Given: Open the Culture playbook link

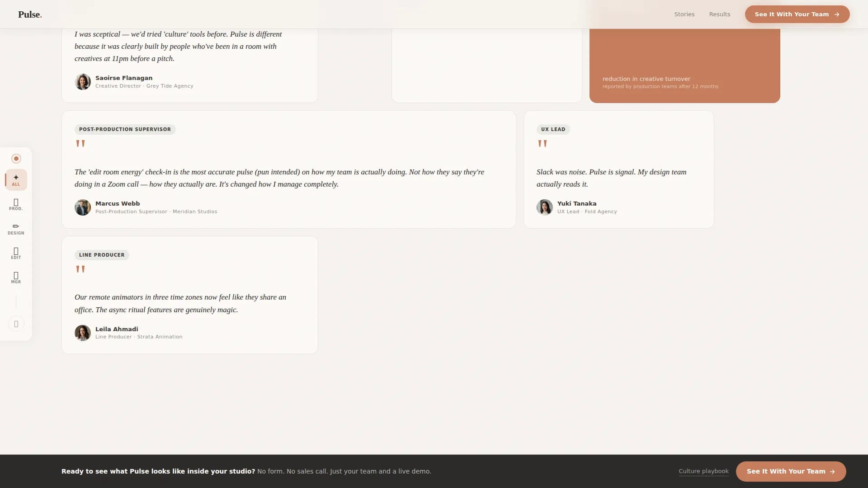Looking at the screenshot, I should coord(703,471).
